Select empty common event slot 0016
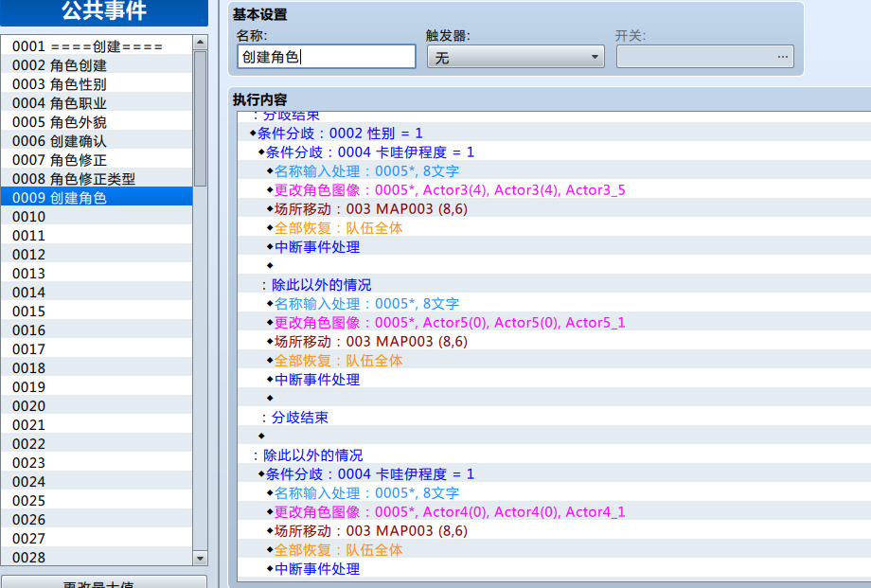This screenshot has height=588, width=871. pyautogui.click(x=97, y=330)
